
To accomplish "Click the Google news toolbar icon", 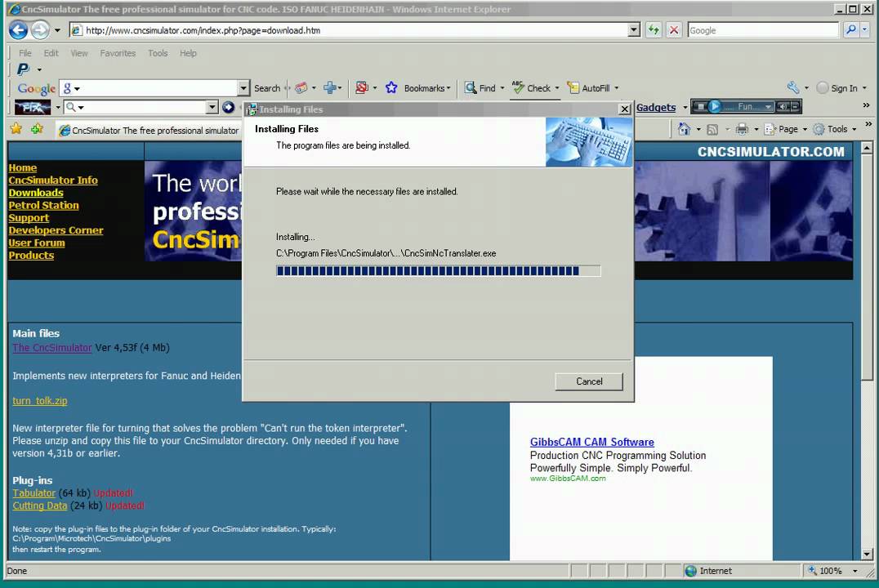I will [x=301, y=88].
